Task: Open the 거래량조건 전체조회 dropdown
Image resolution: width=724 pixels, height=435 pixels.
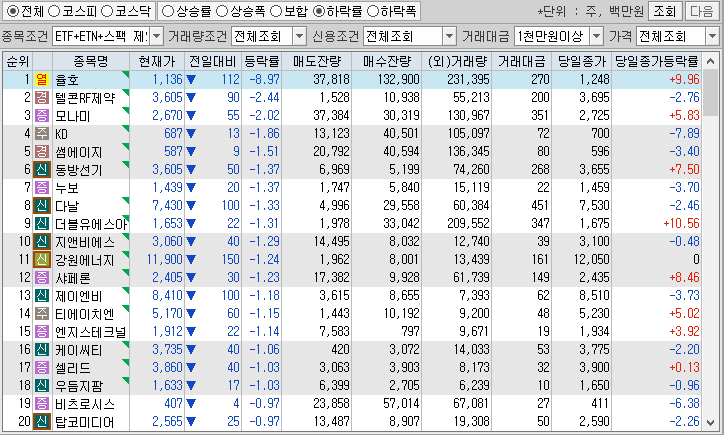Action: coord(300,36)
